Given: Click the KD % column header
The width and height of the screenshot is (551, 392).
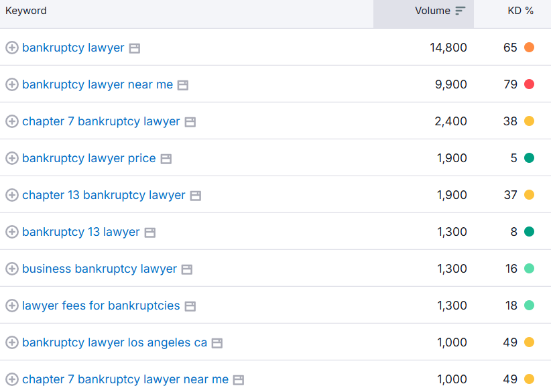Looking at the screenshot, I should pos(521,10).
